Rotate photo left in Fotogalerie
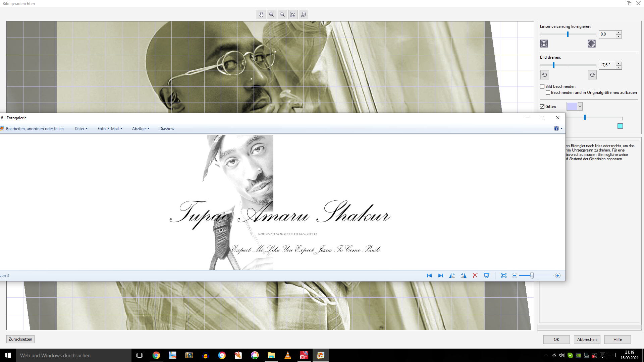This screenshot has width=644, height=362. (x=452, y=276)
